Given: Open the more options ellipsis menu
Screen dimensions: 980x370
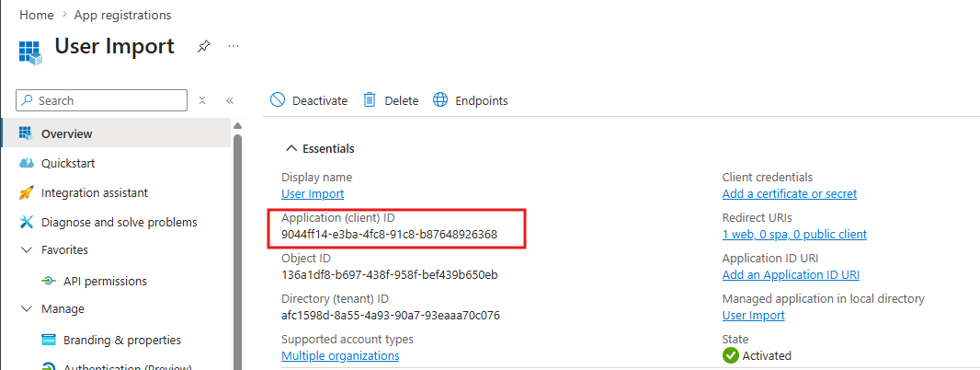Looking at the screenshot, I should [x=234, y=47].
